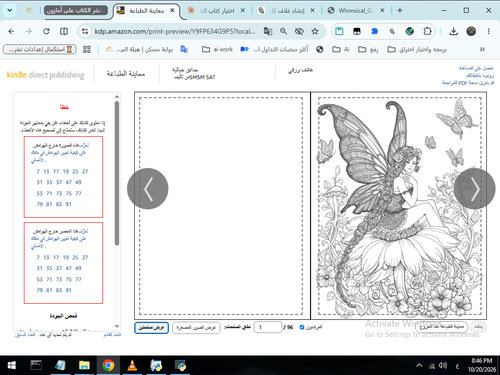This screenshot has height=375, width=500.
Task: Open site information icon in address bar
Action: pyautogui.click(x=85, y=31)
